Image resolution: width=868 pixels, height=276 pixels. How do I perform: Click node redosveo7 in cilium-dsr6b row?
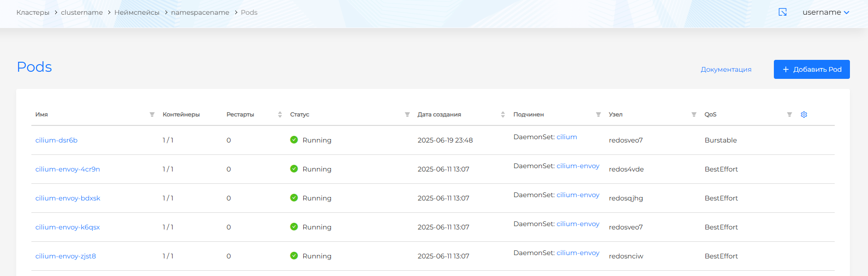point(626,140)
